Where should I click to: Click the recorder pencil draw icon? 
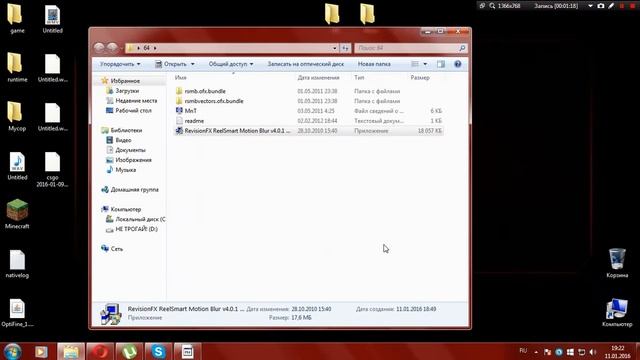pos(611,6)
